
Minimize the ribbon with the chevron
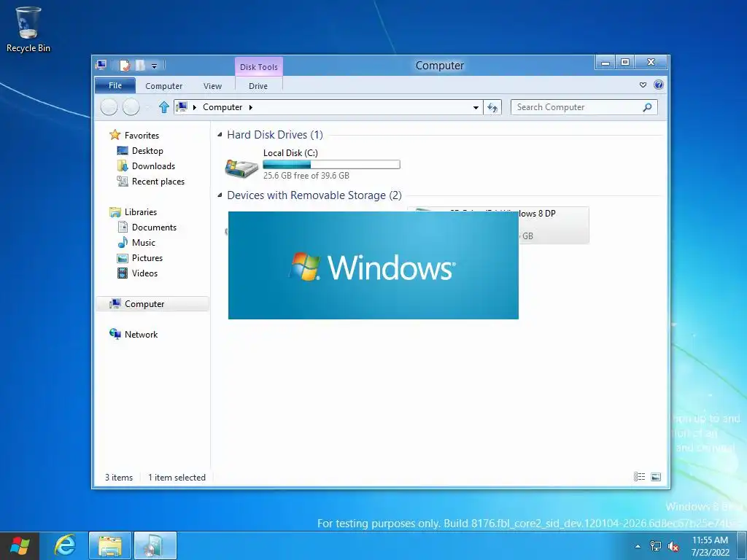643,85
